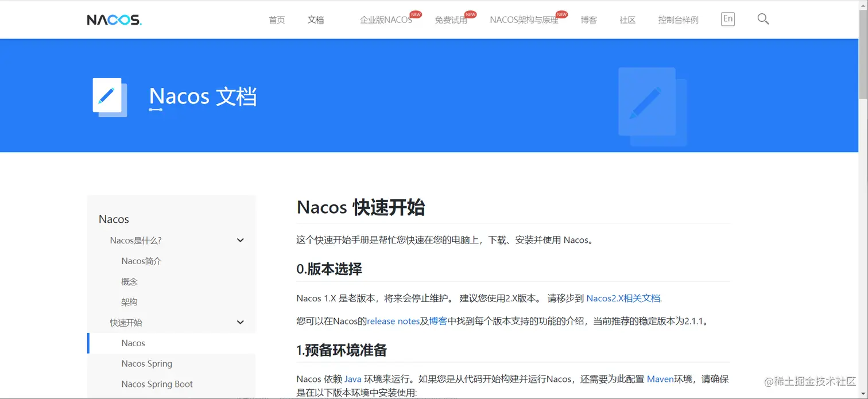This screenshot has width=868, height=399.
Task: Select 免费试用 in the top menu
Action: [x=451, y=20]
